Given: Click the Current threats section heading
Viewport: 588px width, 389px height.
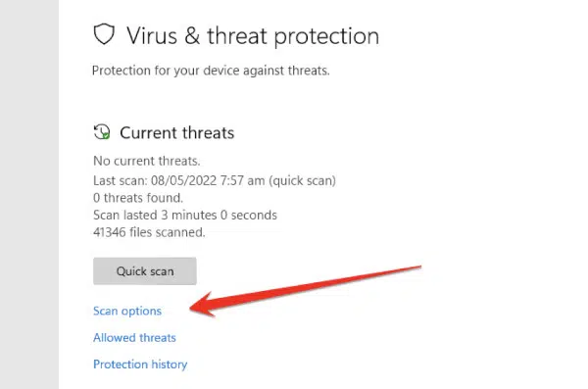Looking at the screenshot, I should click(x=177, y=133).
